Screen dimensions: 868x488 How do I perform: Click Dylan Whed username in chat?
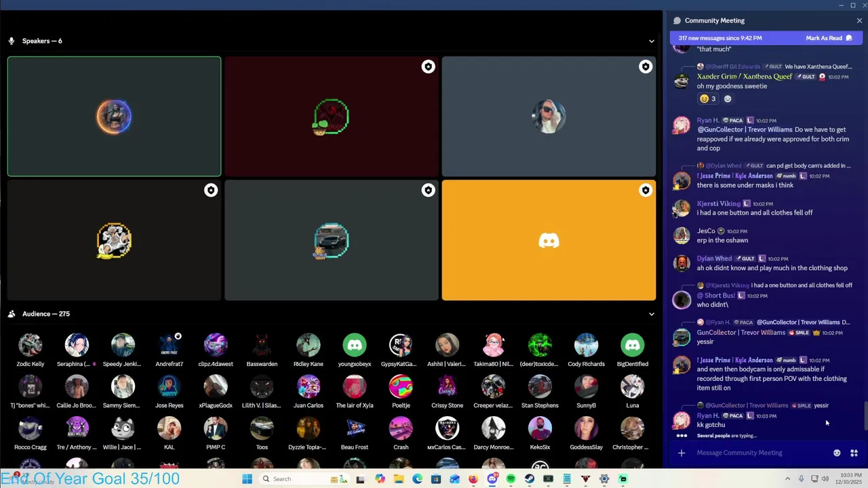click(x=714, y=258)
